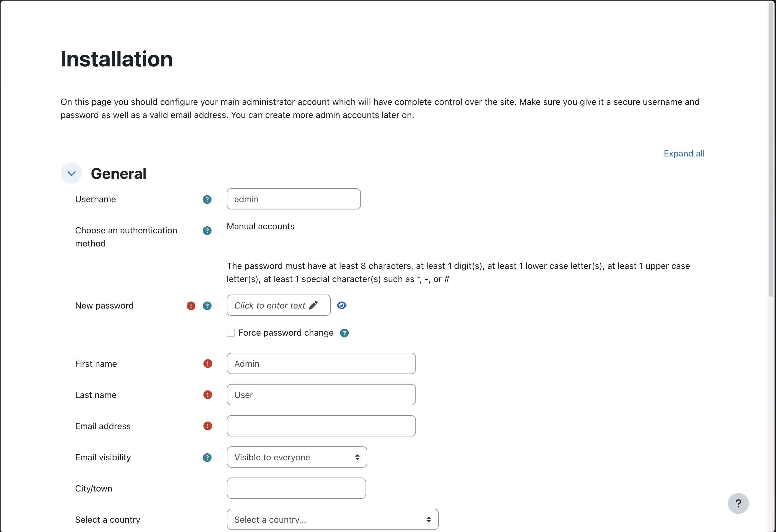Click the New password help icon

[207, 306]
